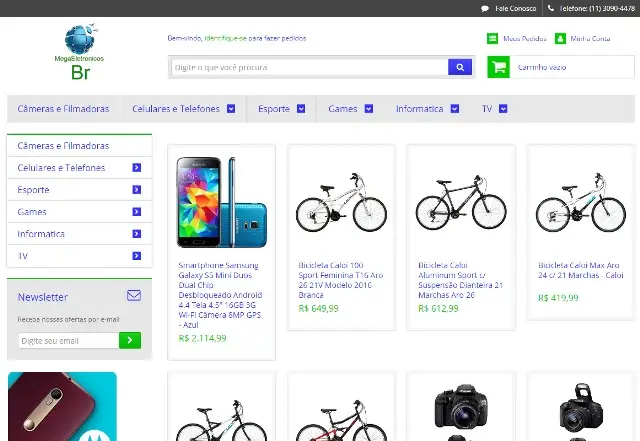Open TV top navigation label
The width and height of the screenshot is (640, 441).
[x=487, y=109]
